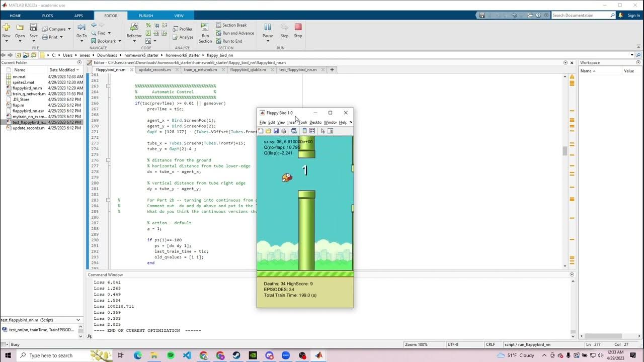Click Zoom: 100% in status bar
The image size is (644, 362).
point(416,344)
